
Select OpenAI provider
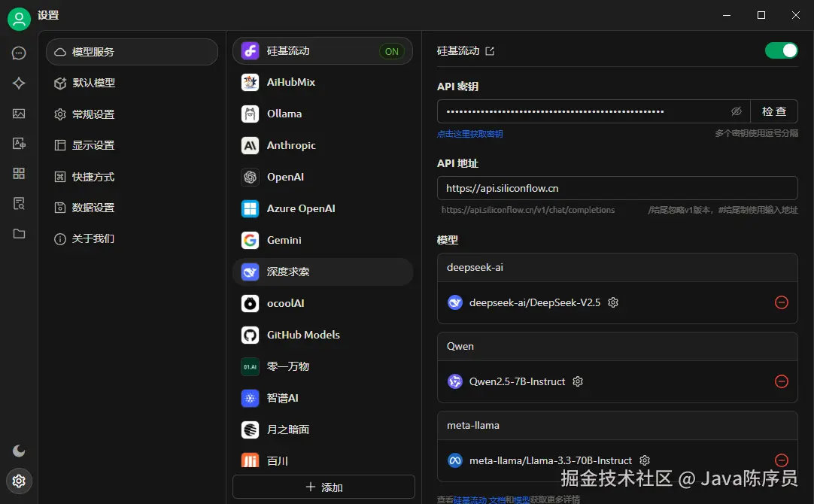pos(323,177)
